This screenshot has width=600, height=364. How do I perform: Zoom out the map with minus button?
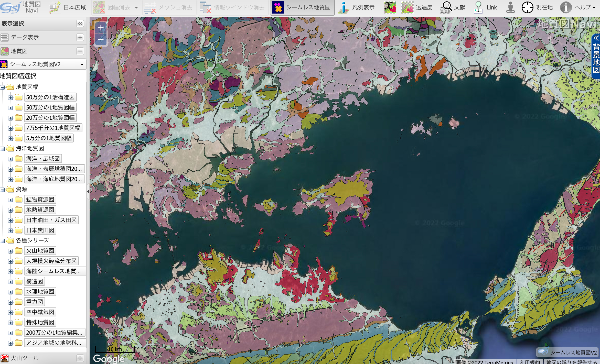pos(101,40)
